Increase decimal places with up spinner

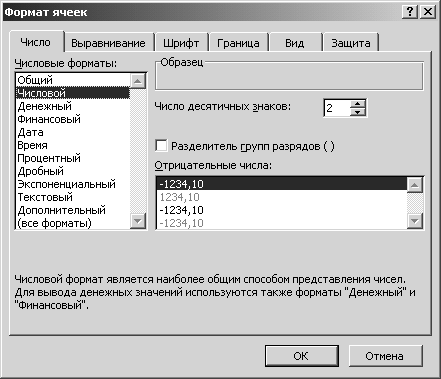(x=358, y=104)
